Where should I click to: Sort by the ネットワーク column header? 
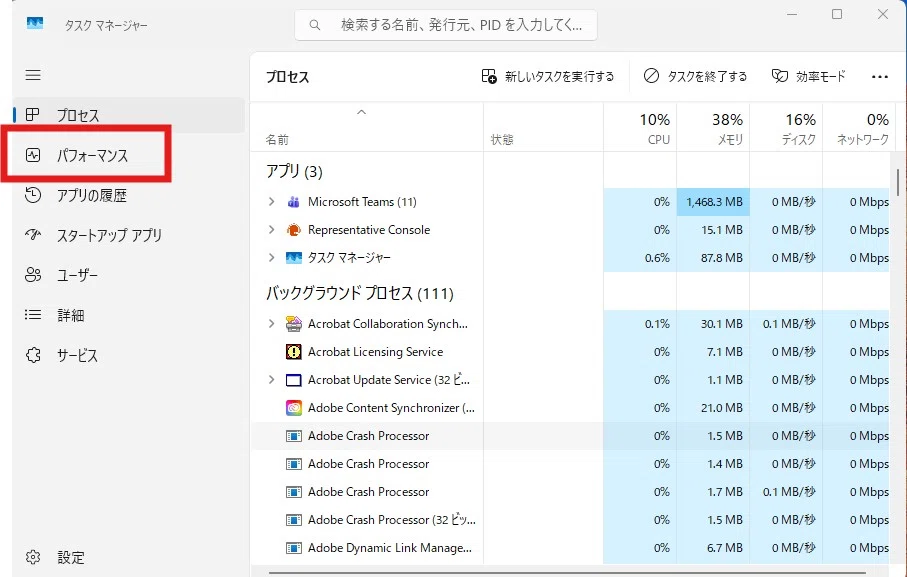[x=859, y=128]
